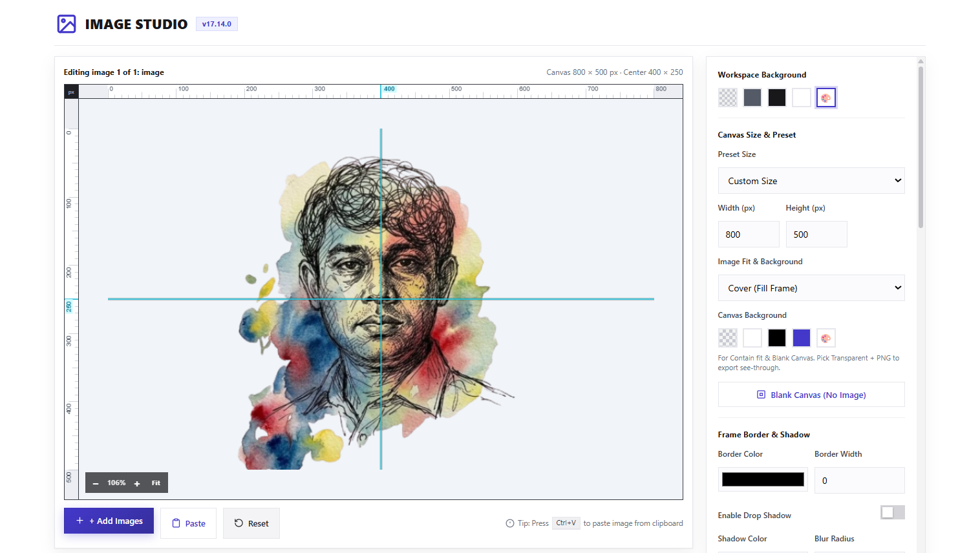
Task: Click the clock icon beside the paste tip
Action: point(510,523)
